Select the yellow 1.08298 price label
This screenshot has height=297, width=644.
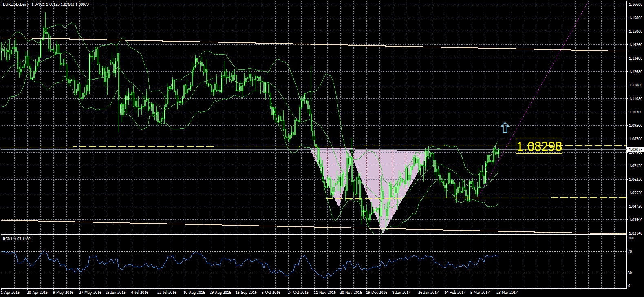pos(539,146)
